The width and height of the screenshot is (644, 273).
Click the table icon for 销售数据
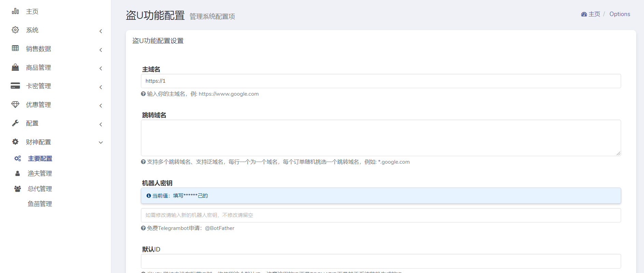pyautogui.click(x=15, y=49)
